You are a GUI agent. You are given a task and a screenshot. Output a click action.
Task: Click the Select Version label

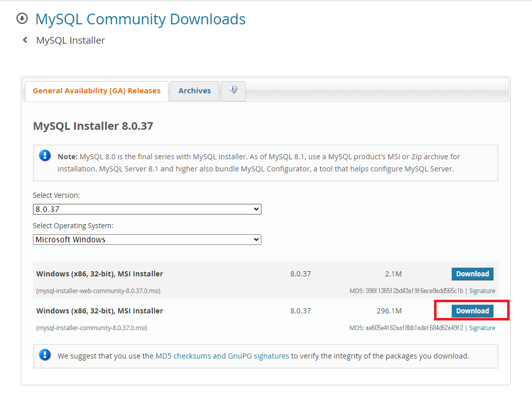click(x=56, y=195)
